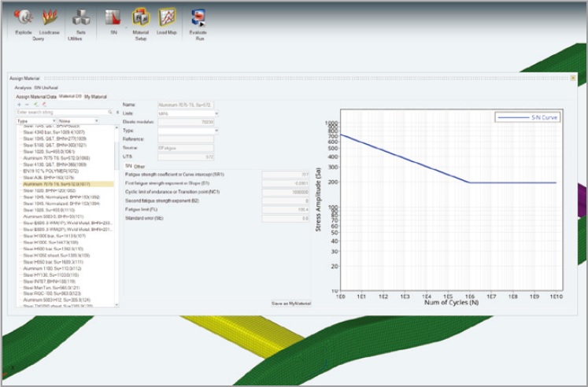The width and height of the screenshot is (588, 387).
Task: Open the Material setup tool
Action: 141,17
